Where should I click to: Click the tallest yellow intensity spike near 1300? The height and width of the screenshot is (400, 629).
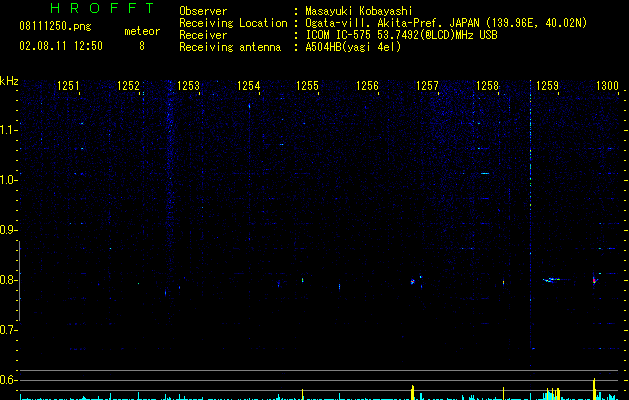pos(594,389)
